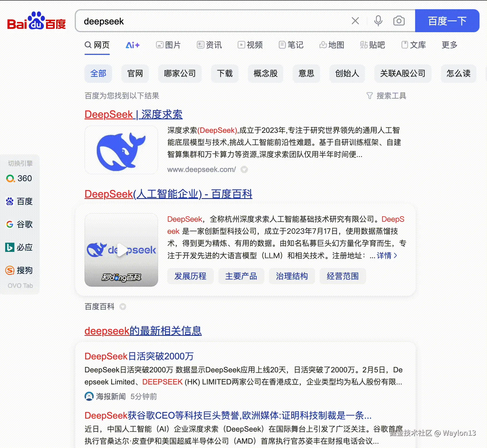The height and width of the screenshot is (448, 487).
Task: Click the Baidu logo
Action: click(37, 21)
